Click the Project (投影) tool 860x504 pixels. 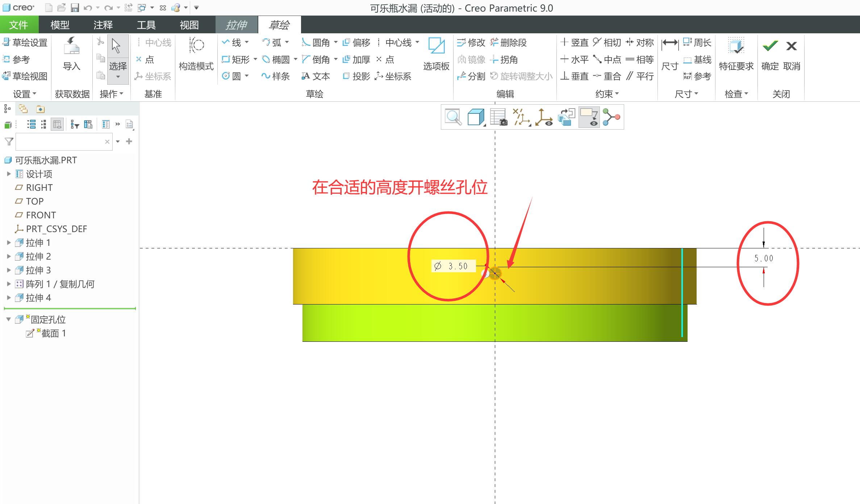click(356, 76)
